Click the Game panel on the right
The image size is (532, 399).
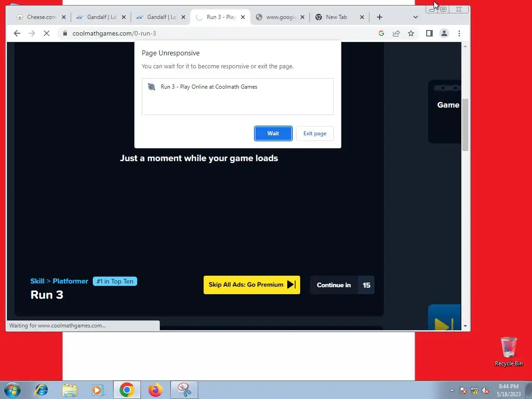tap(444, 111)
